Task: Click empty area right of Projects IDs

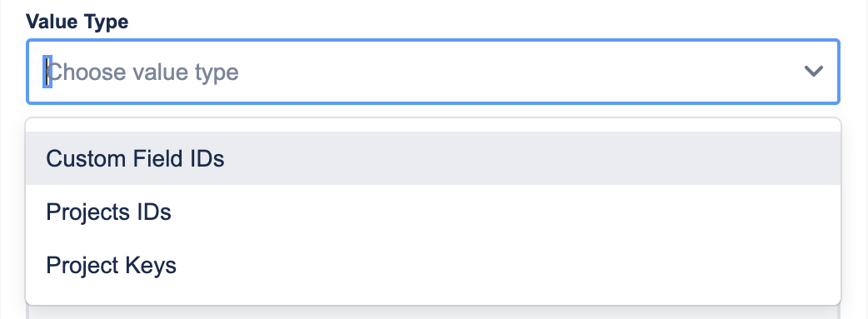Action: (506, 212)
